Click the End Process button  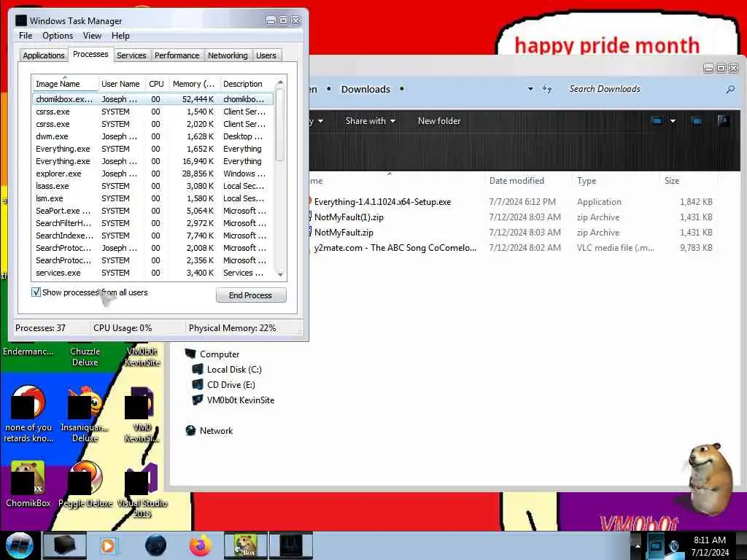pyautogui.click(x=251, y=295)
